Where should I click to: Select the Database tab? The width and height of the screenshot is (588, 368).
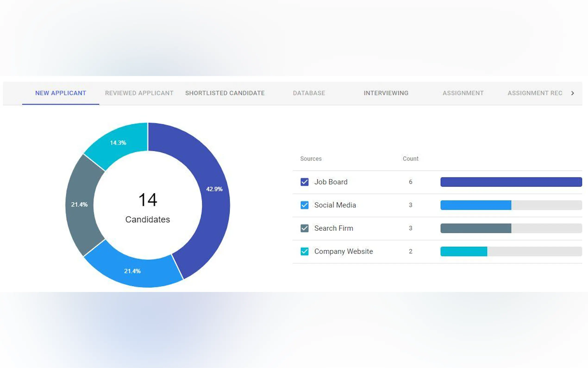click(309, 93)
